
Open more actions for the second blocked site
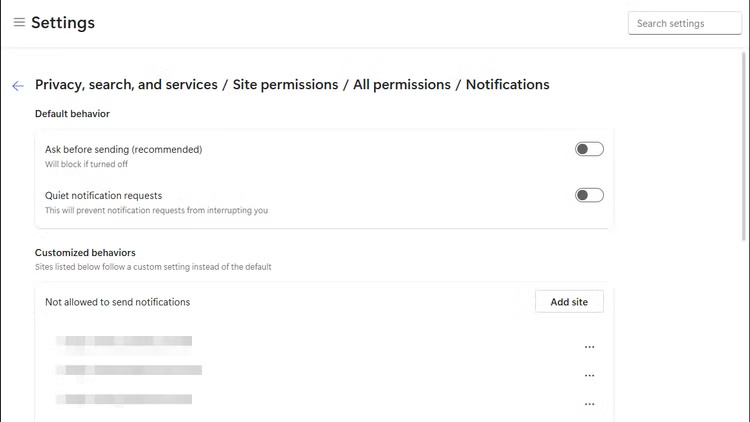[x=589, y=376]
